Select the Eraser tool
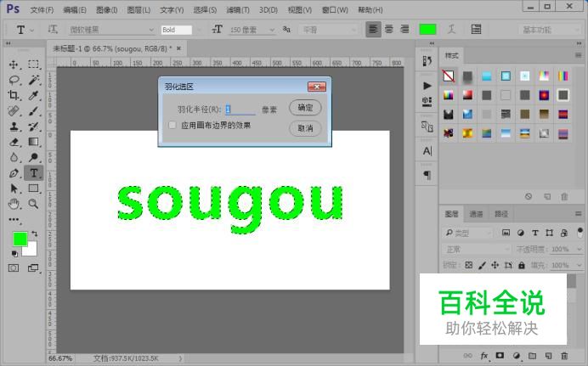This screenshot has height=366, width=588. click(14, 142)
